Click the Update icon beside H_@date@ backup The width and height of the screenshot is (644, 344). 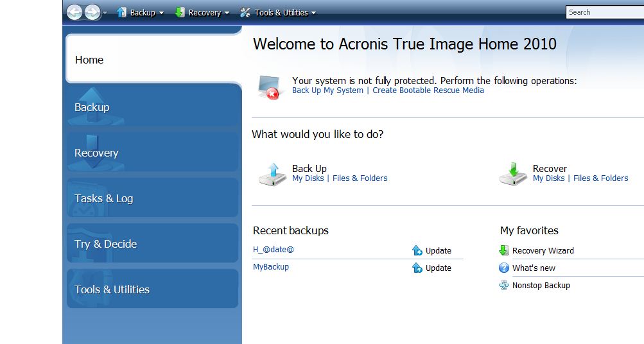pyautogui.click(x=417, y=250)
